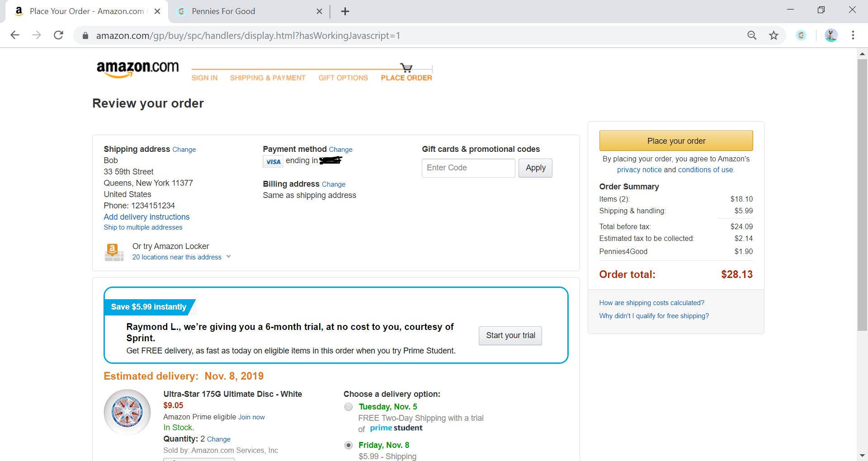Click the page vertical scrollbar
The height and width of the screenshot is (461, 868).
coord(862,194)
